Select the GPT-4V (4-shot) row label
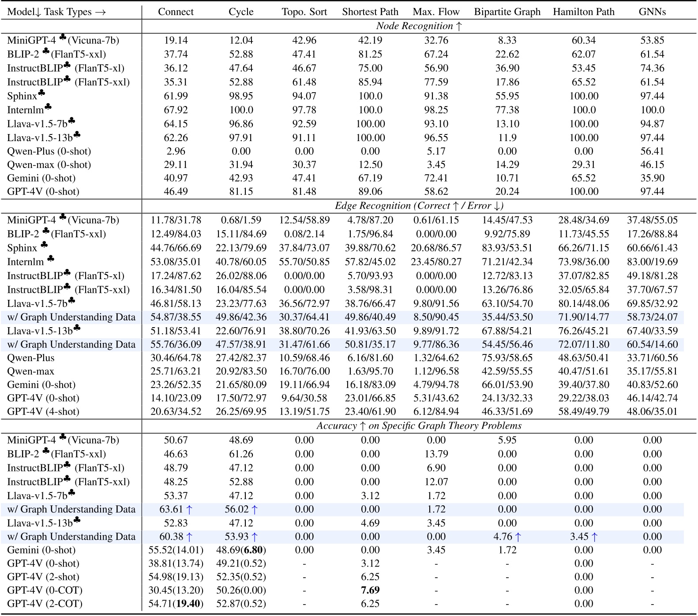Viewport: 698px width, 616px height. click(43, 412)
